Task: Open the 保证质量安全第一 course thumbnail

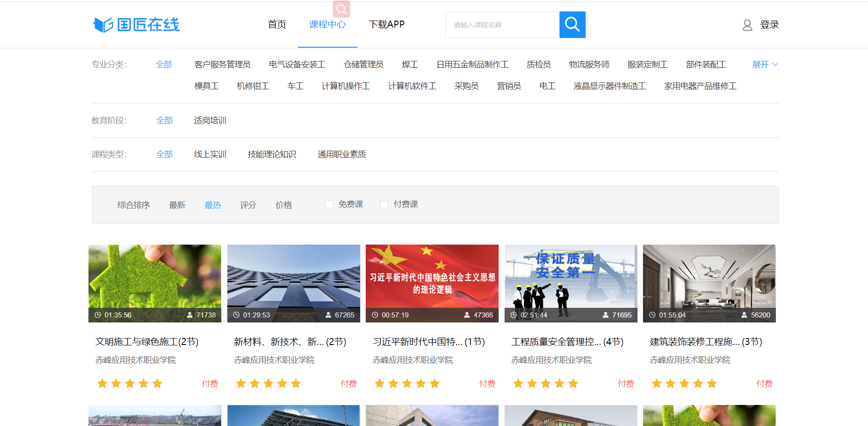Action: 571,284
